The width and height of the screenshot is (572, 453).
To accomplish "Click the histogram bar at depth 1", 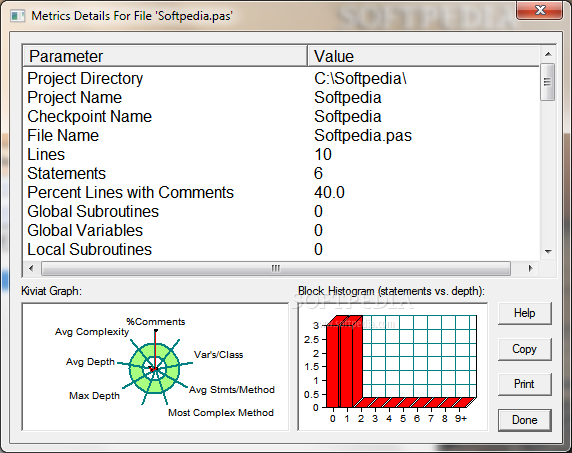I will [x=347, y=365].
